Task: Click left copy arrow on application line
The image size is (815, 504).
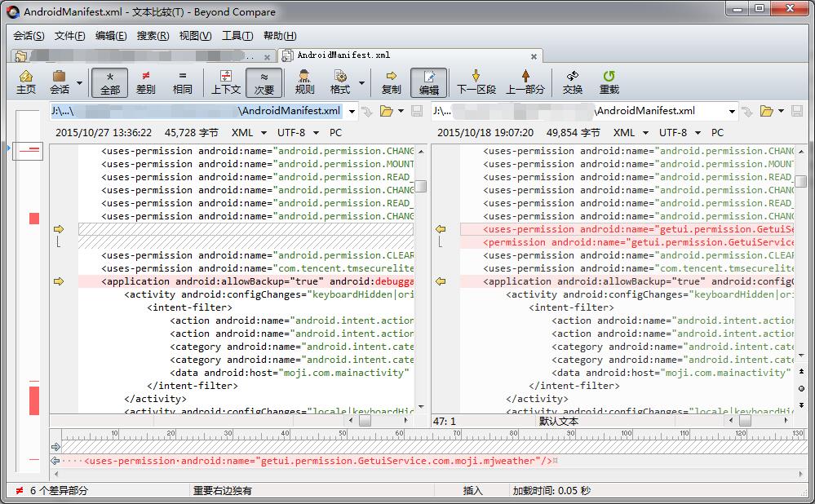Action: click(x=59, y=281)
